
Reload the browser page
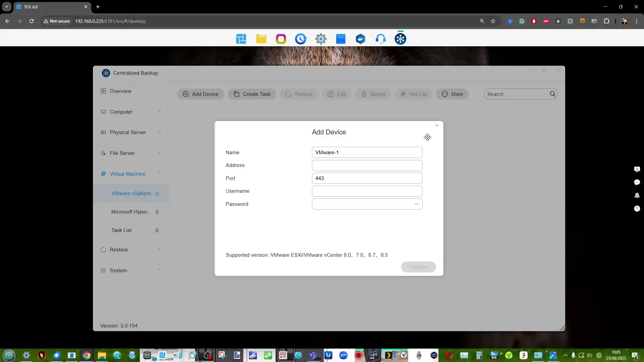tap(32, 21)
